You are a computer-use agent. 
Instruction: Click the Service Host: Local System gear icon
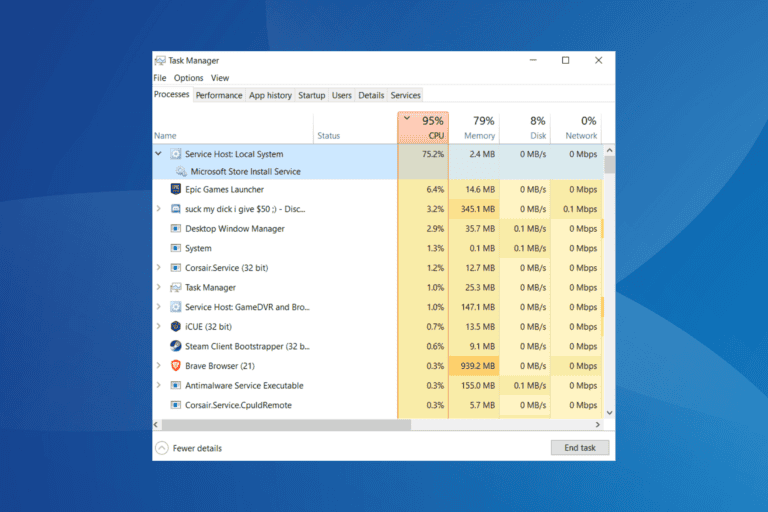tap(176, 154)
